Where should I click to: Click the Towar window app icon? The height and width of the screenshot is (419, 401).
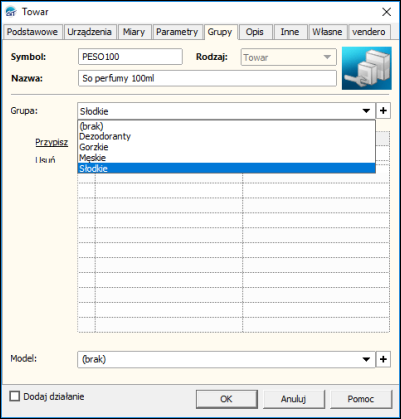point(11,12)
